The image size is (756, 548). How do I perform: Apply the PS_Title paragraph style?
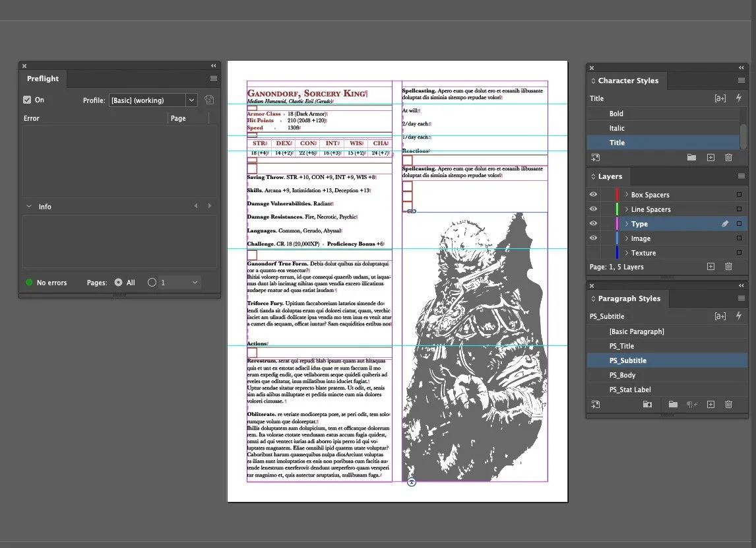[x=668, y=346]
